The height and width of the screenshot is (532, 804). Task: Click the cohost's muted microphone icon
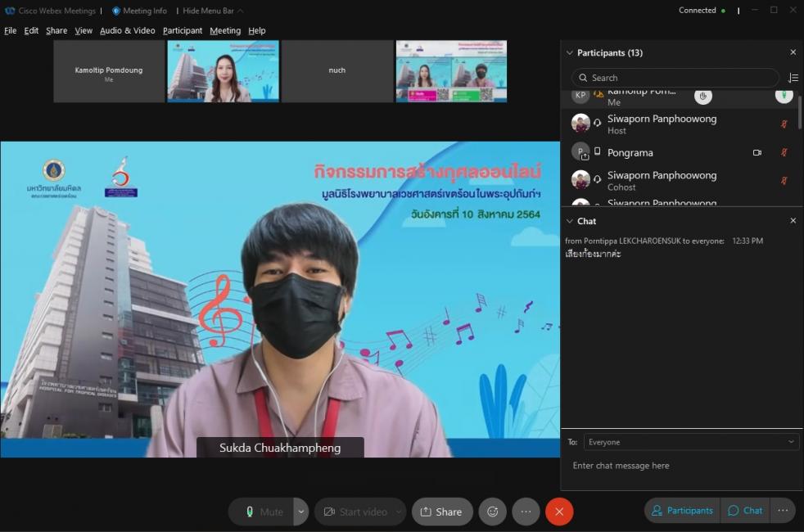(784, 180)
